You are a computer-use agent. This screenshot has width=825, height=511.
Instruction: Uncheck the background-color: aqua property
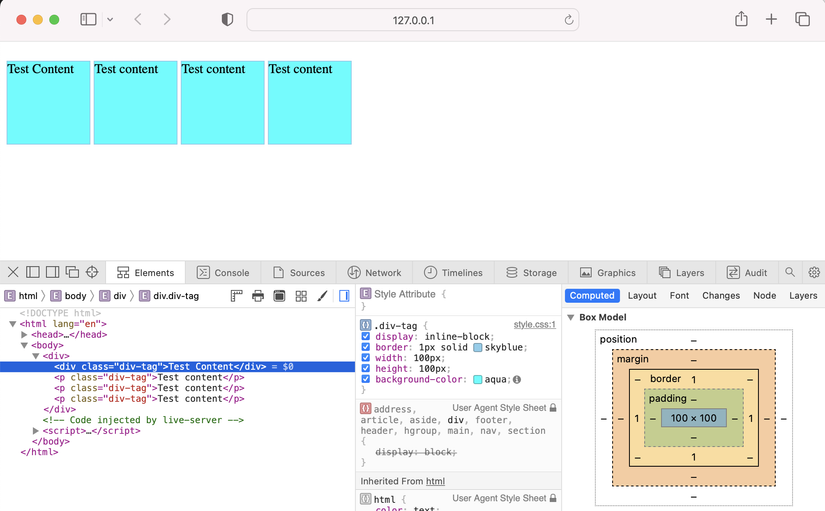tap(366, 379)
